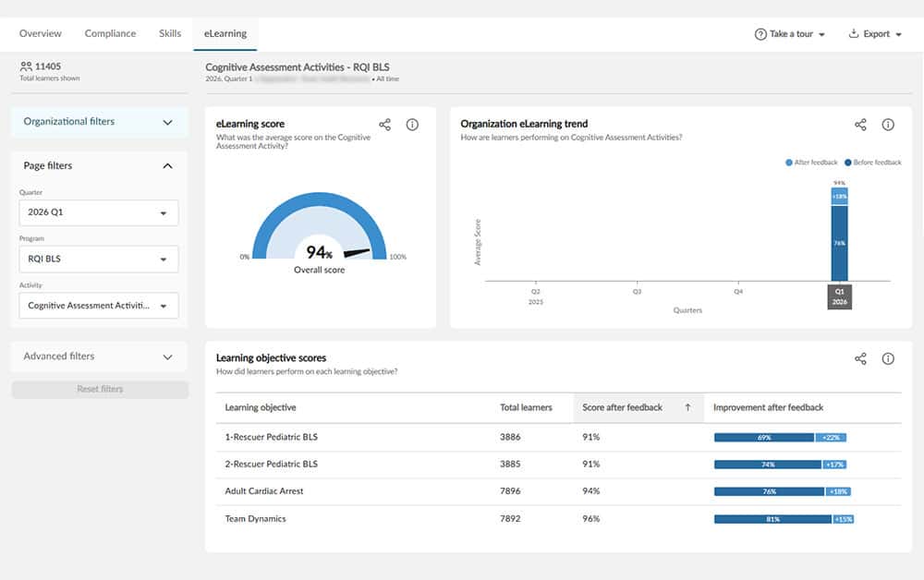This screenshot has width=924, height=580.
Task: Click share icon on eLearning score card
Action: click(x=384, y=125)
